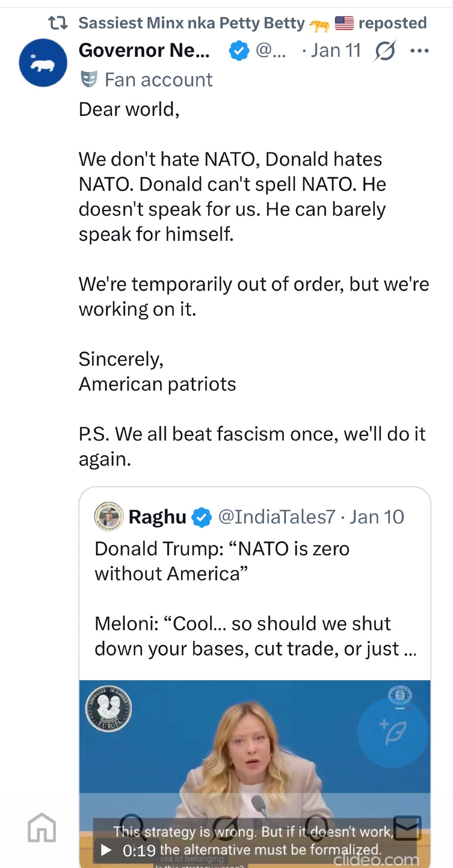This screenshot has height=868, width=453.
Task: Open Home tab in bottom navigation
Action: pyautogui.click(x=42, y=828)
